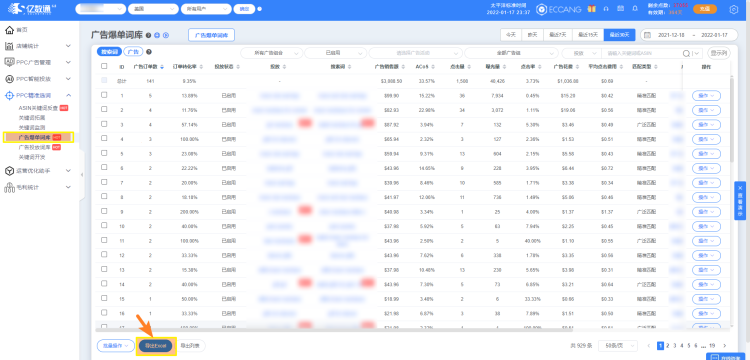Viewport: 750px width, 360px height.
Task: Open the 已启用 status filter dropdown
Action: [x=336, y=54]
